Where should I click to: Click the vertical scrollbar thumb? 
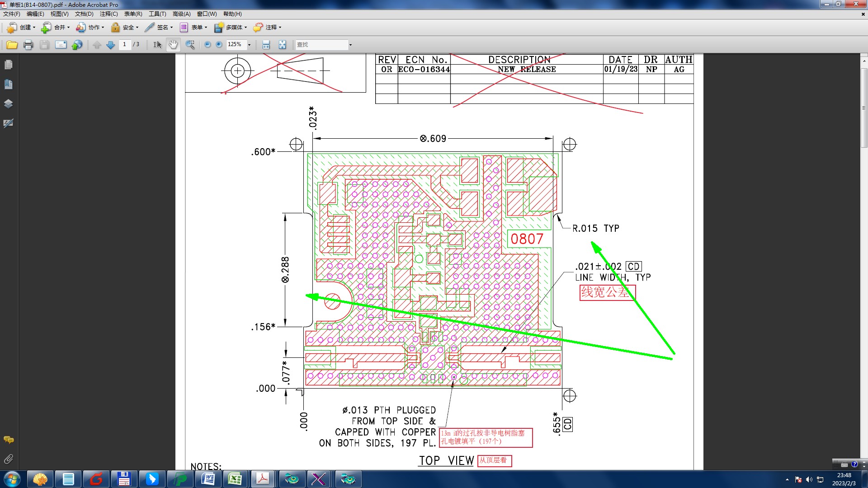tap(864, 108)
